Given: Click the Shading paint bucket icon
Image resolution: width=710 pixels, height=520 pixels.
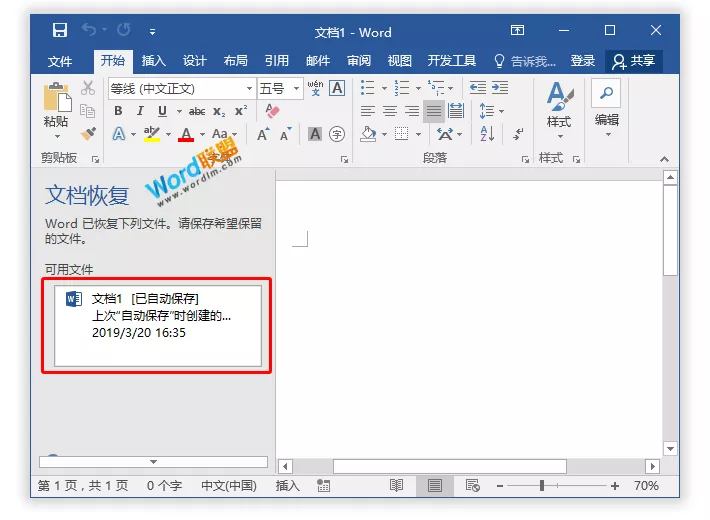Looking at the screenshot, I should [x=368, y=134].
